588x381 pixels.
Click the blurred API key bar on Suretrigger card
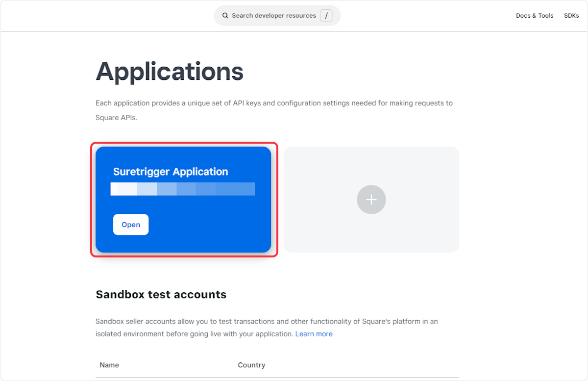point(183,189)
